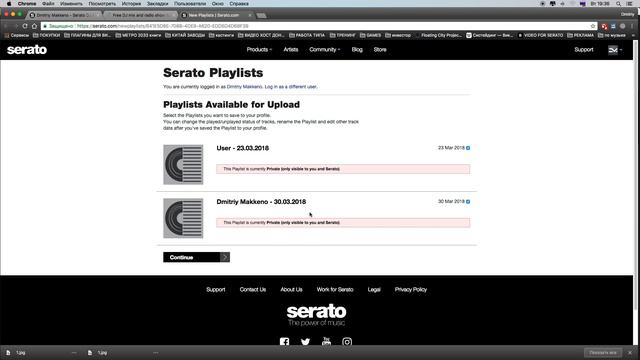This screenshot has height=360, width=640.
Task: Bookmark this page with the star icon
Action: (x=593, y=26)
